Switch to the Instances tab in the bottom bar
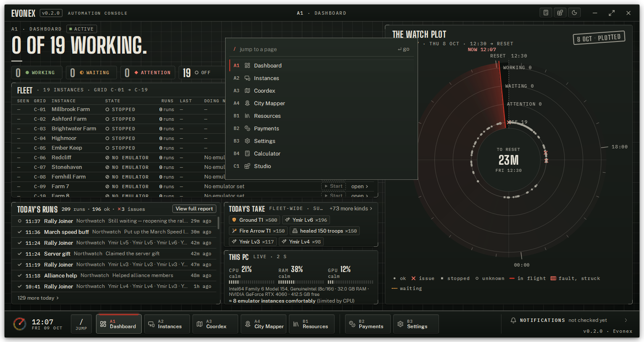644x342 pixels. pos(167,324)
